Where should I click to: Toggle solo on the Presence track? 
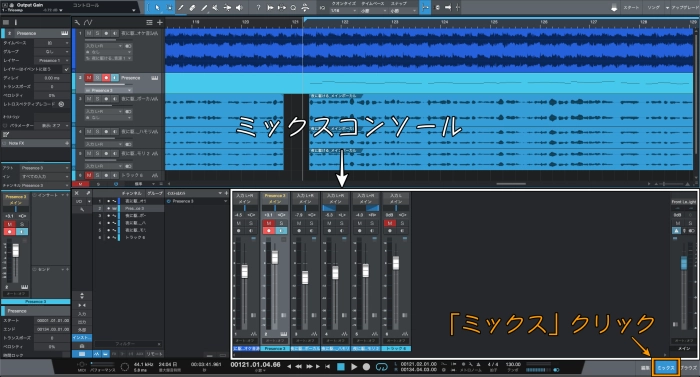pyautogui.click(x=97, y=78)
